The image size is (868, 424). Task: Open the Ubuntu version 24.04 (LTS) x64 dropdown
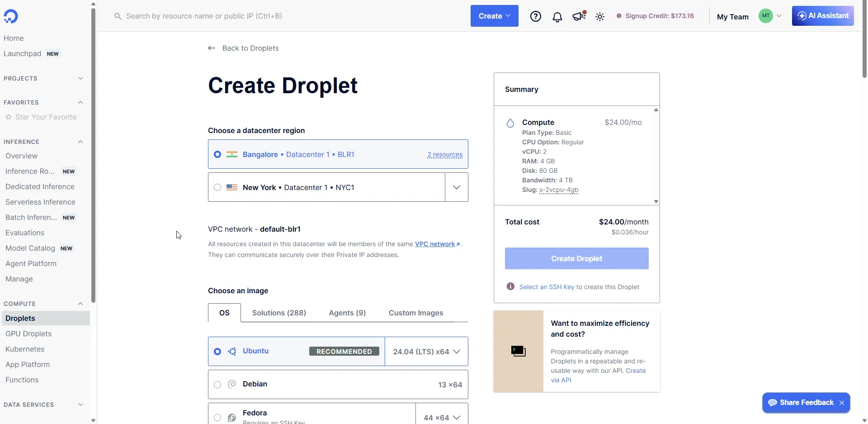pos(427,352)
